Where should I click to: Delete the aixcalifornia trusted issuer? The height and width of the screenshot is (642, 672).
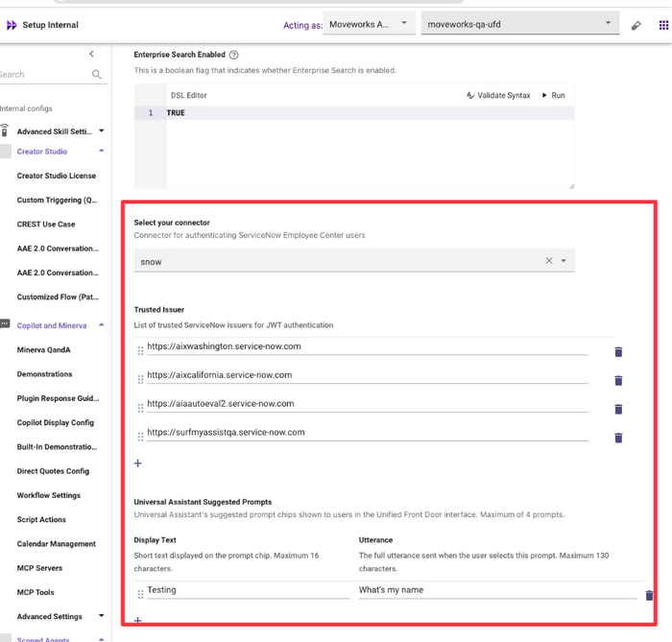(618, 380)
